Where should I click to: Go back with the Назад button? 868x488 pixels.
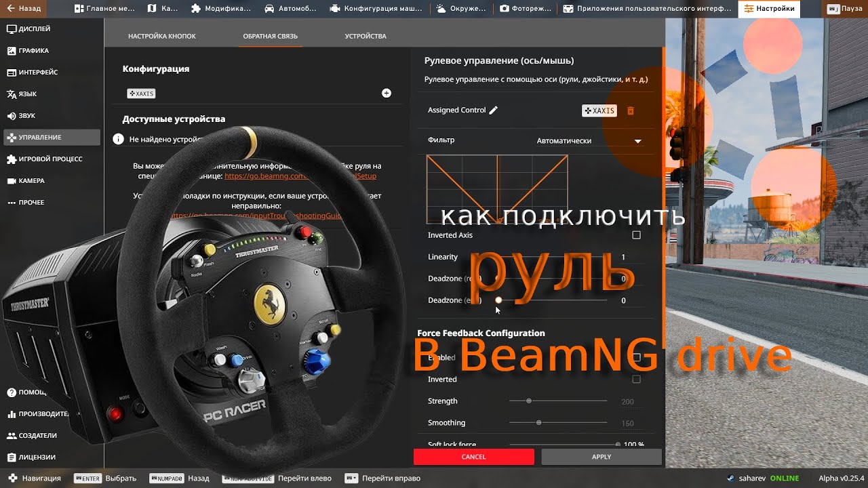[23, 9]
